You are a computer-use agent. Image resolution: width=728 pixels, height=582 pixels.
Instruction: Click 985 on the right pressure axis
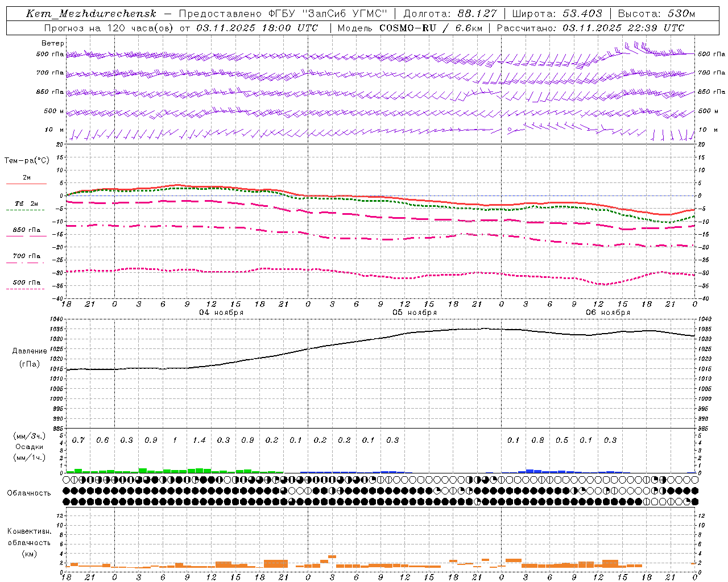(x=704, y=429)
